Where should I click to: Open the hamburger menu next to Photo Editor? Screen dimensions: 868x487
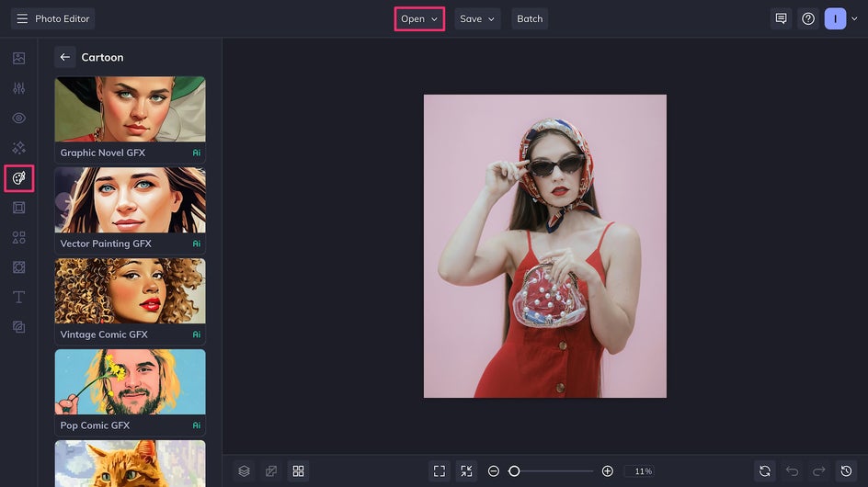(x=22, y=18)
